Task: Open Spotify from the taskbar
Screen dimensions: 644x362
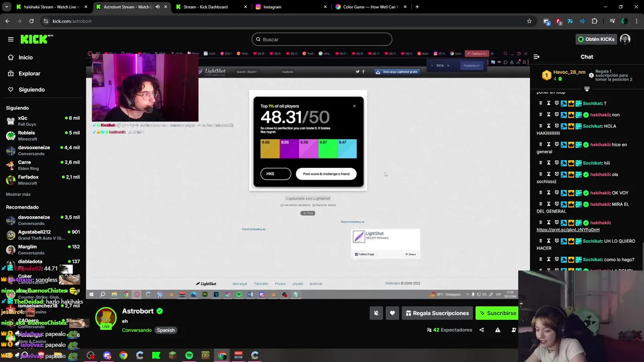Action: pyautogui.click(x=189, y=355)
